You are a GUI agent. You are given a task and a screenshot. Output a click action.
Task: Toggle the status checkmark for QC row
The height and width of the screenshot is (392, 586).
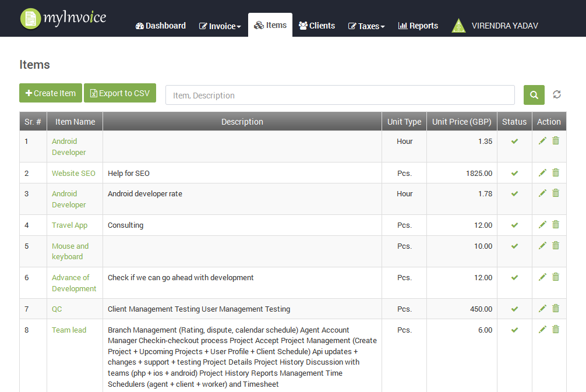coord(514,309)
